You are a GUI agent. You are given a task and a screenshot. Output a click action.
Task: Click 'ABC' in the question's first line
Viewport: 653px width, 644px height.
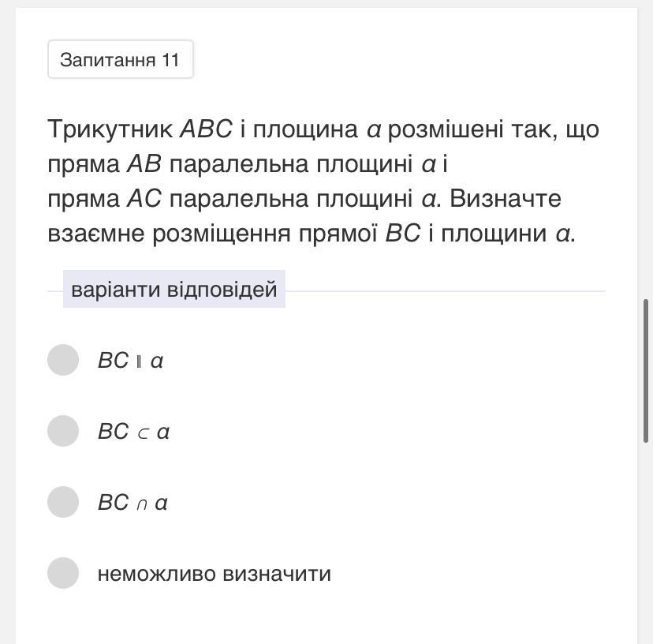tap(206, 129)
